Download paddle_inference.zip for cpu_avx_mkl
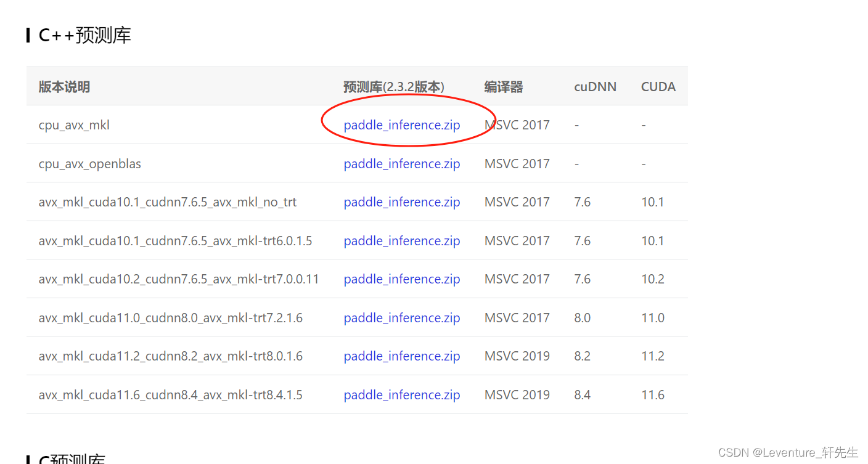This screenshot has height=464, width=868. [402, 125]
